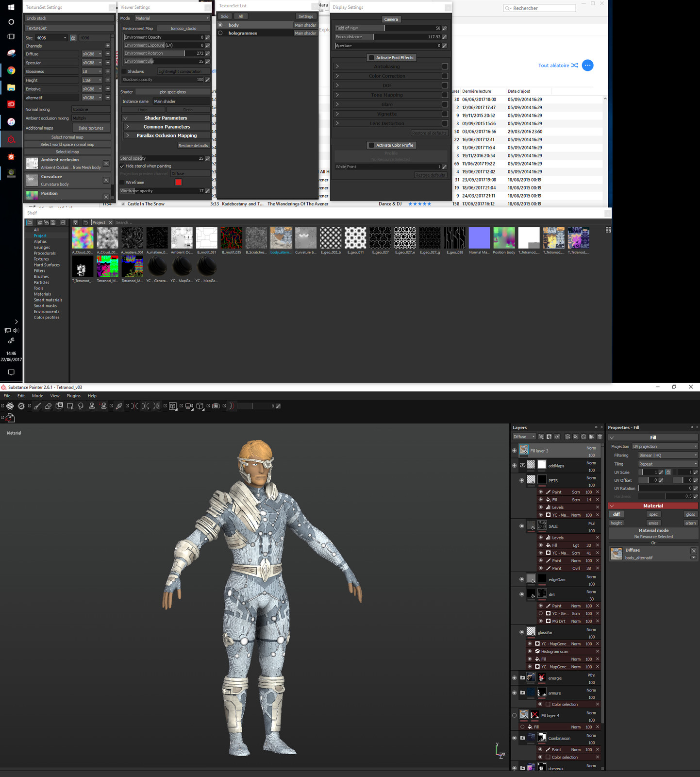Select the Paint brush tool

[x=36, y=406]
